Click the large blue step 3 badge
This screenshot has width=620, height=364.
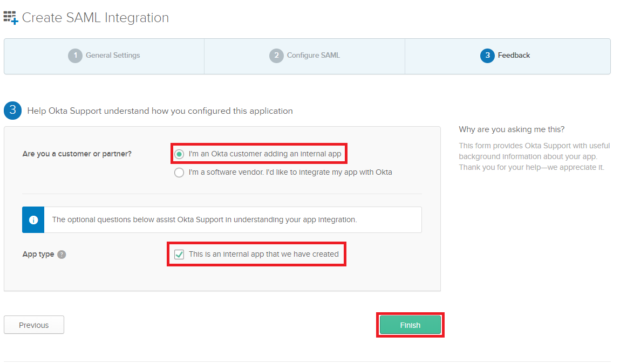(x=12, y=110)
